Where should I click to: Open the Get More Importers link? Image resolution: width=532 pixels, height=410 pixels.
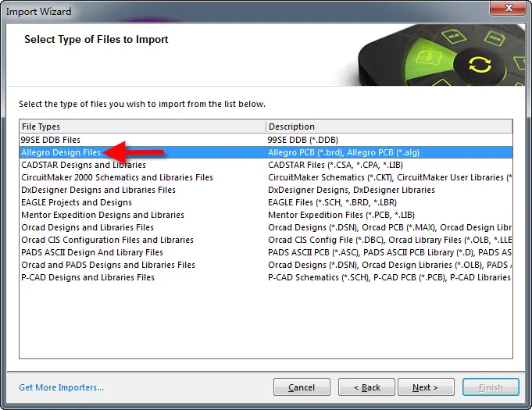click(62, 387)
